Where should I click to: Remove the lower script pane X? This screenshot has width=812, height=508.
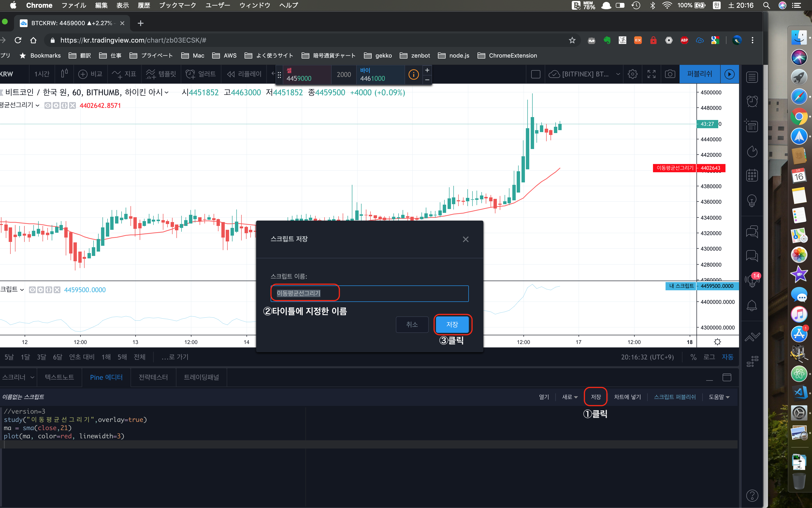pos(57,290)
